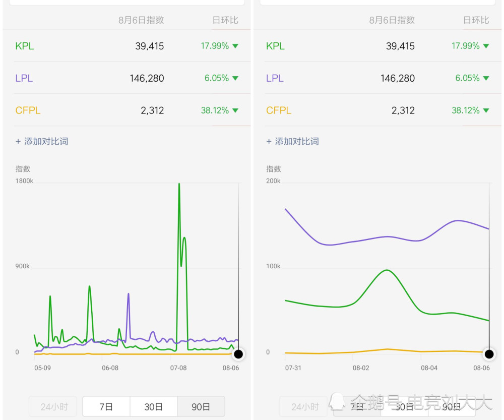Click CFPL keyword in left panel
This screenshot has width=504, height=420.
28,110
